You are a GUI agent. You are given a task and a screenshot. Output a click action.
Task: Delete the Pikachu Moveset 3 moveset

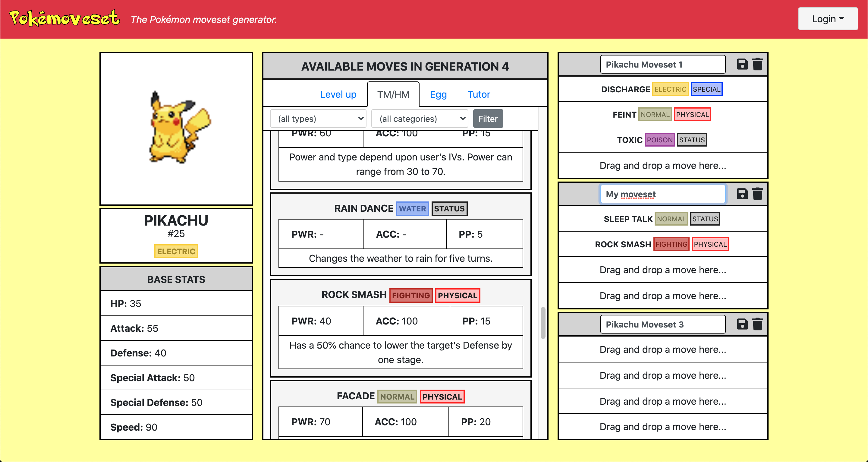[757, 324]
